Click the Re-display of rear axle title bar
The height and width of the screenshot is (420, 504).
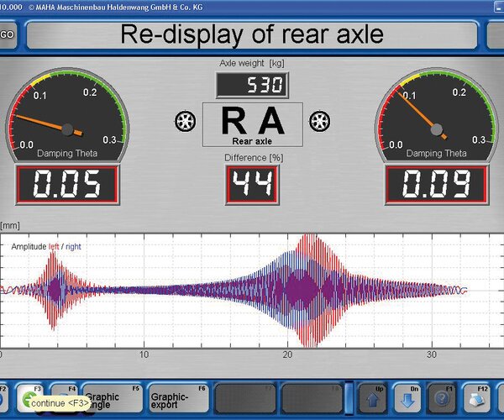click(x=251, y=34)
